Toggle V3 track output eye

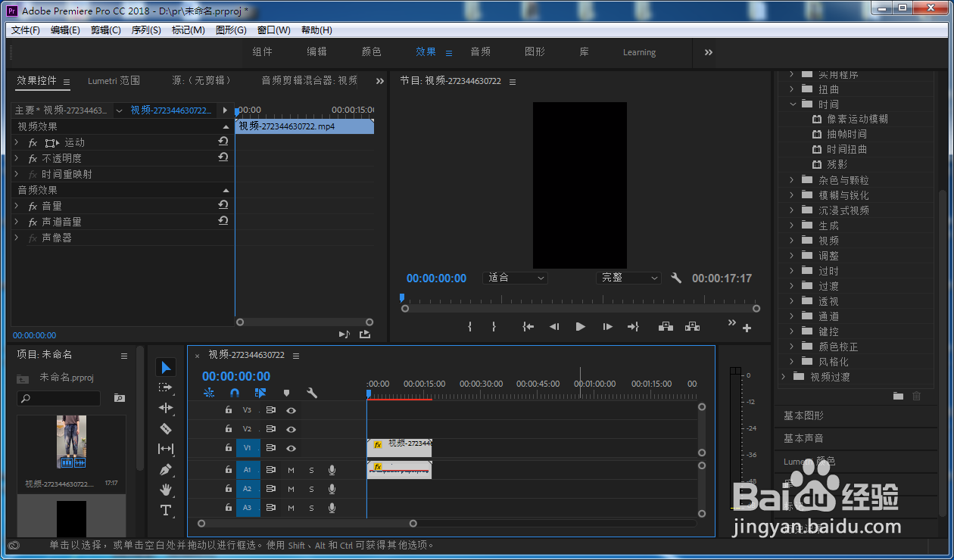[291, 410]
